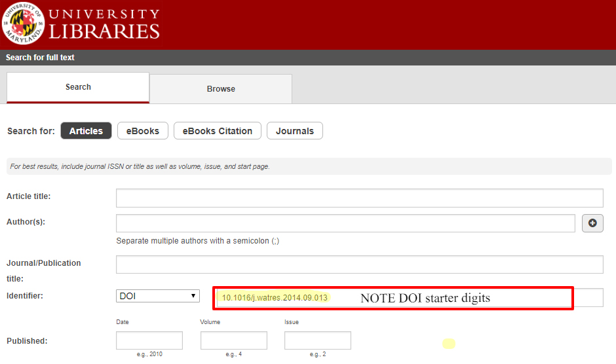Screen dimensions: 616x364
Task: Choose Journals search type
Action: (x=295, y=131)
